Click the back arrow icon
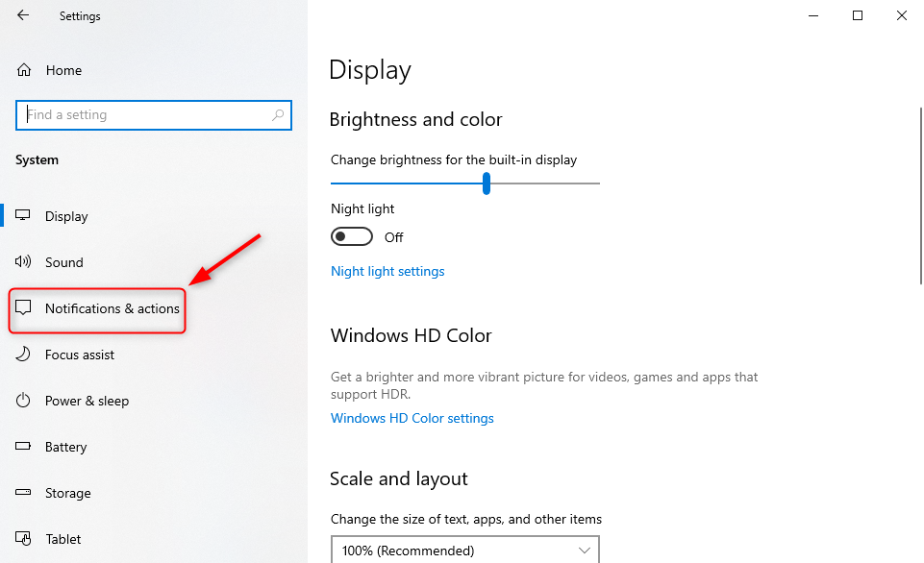Viewport: 924px width, 563px height. (x=23, y=15)
